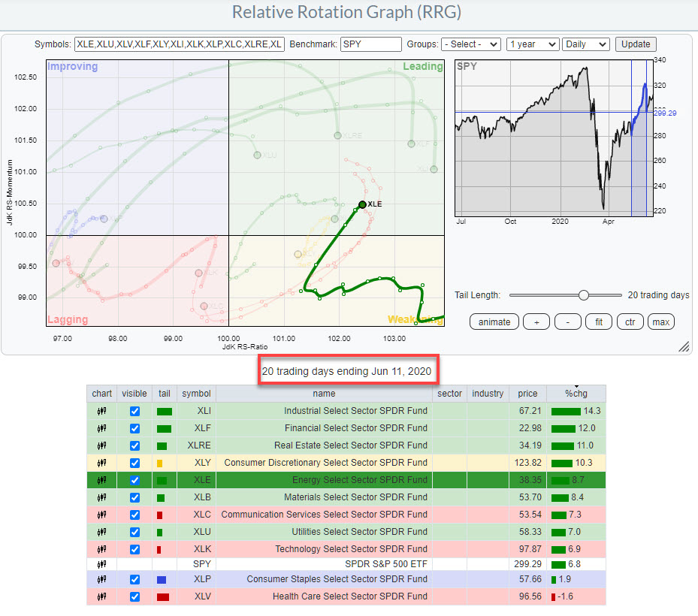Open the Daily interval dropdown
The height and width of the screenshot is (616, 698).
[586, 44]
